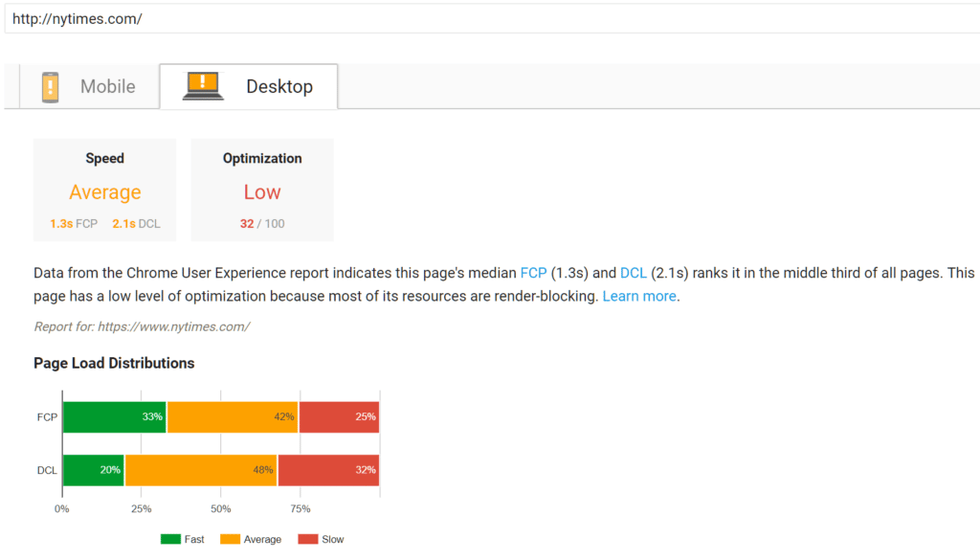Click the green Fast legend swatch

(170, 539)
